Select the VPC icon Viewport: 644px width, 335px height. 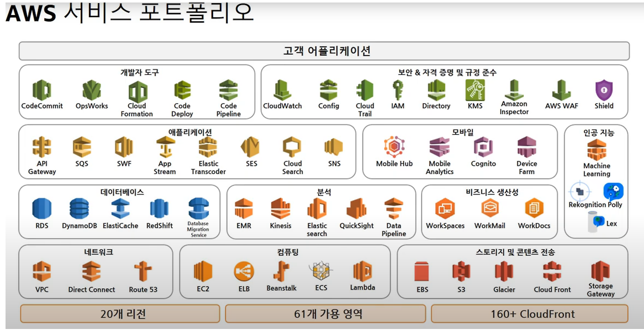tap(42, 272)
